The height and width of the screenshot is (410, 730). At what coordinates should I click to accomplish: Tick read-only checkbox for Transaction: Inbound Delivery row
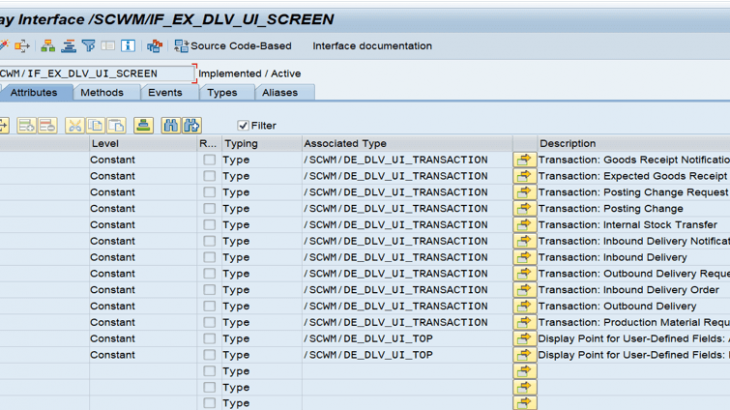click(x=209, y=257)
